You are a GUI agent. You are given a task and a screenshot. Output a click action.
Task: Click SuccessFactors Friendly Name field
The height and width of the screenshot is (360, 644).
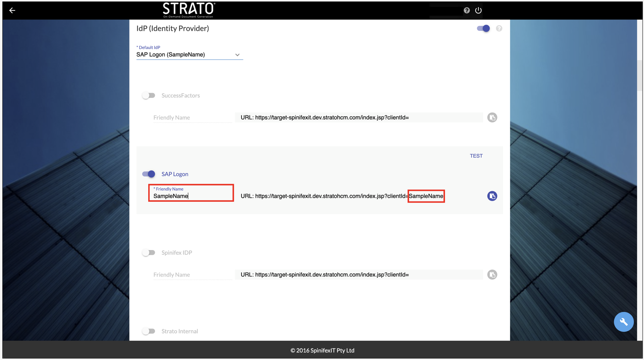[x=192, y=118]
